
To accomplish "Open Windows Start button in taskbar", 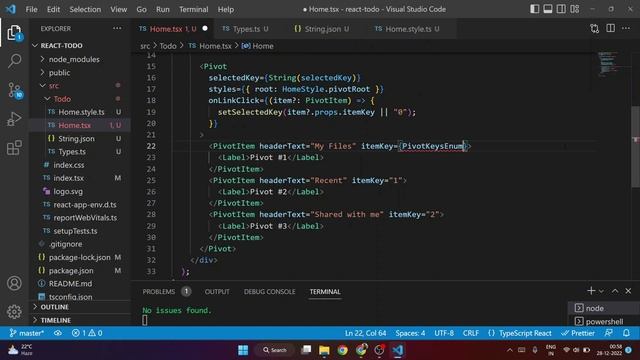I will click(x=243, y=350).
